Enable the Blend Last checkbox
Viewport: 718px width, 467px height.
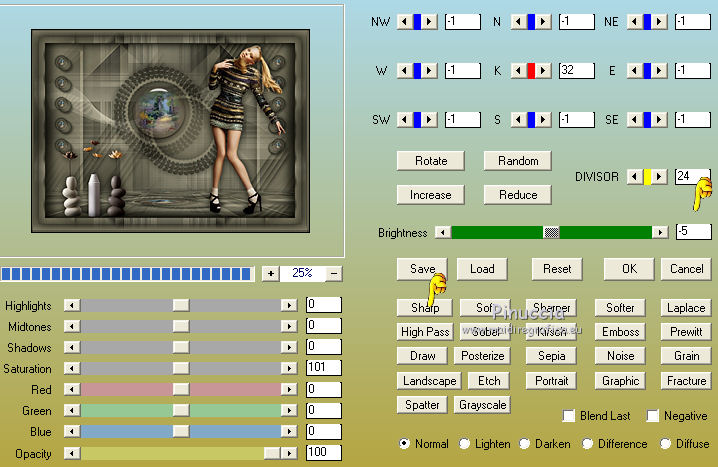pyautogui.click(x=569, y=416)
